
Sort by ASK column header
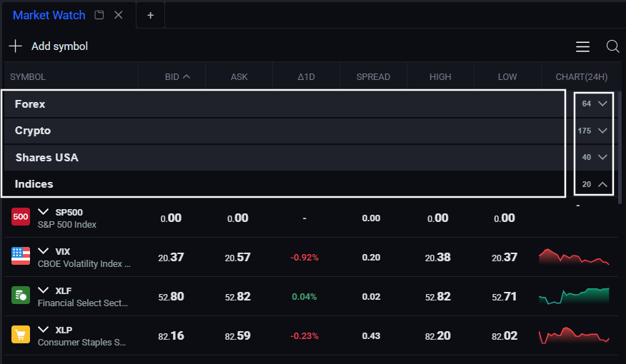pyautogui.click(x=239, y=77)
